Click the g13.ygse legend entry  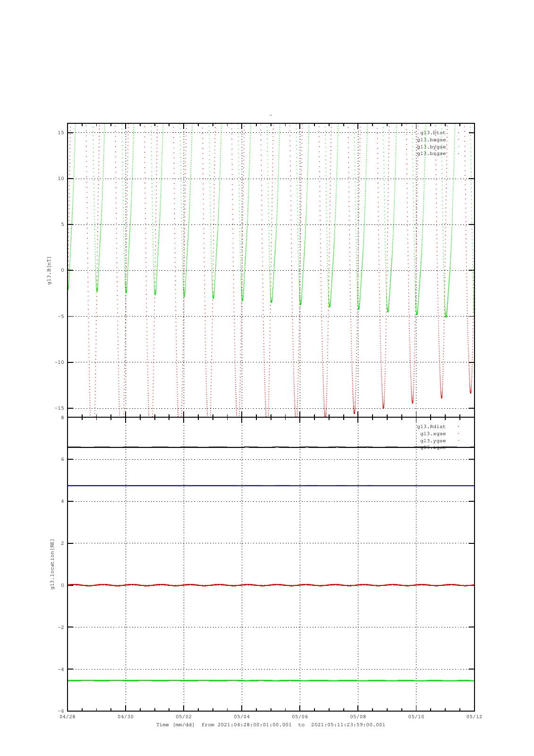433,441
